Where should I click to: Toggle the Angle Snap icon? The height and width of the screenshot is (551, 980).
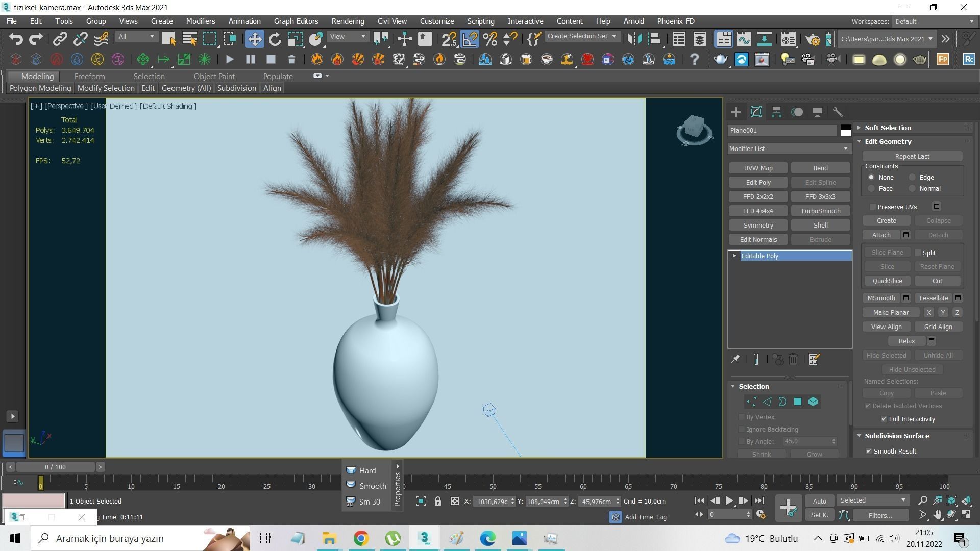coord(470,39)
